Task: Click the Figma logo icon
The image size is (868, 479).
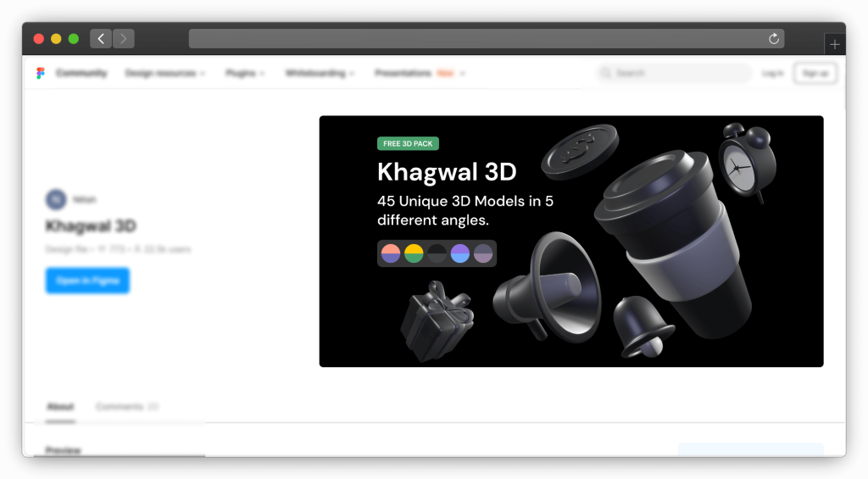Action: click(x=40, y=74)
